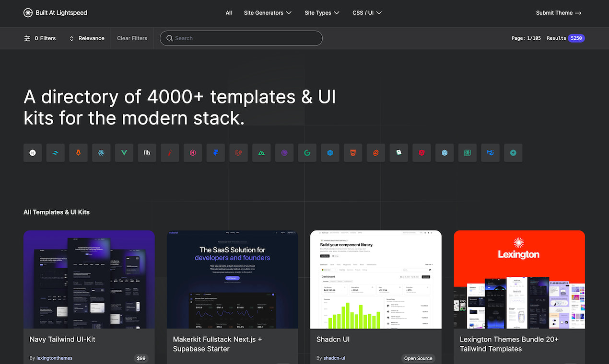Click Clear Filters
This screenshot has width=609, height=364.
[132, 38]
